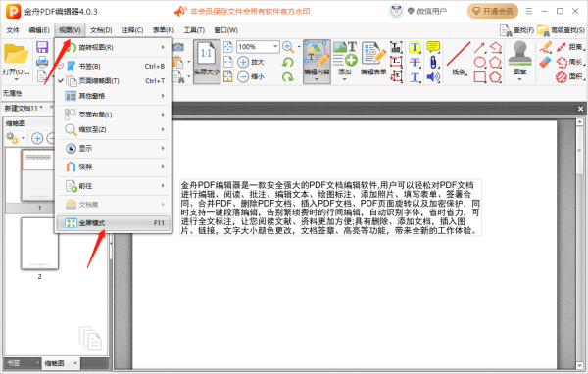Open the 窗口(W) menu

click(225, 30)
